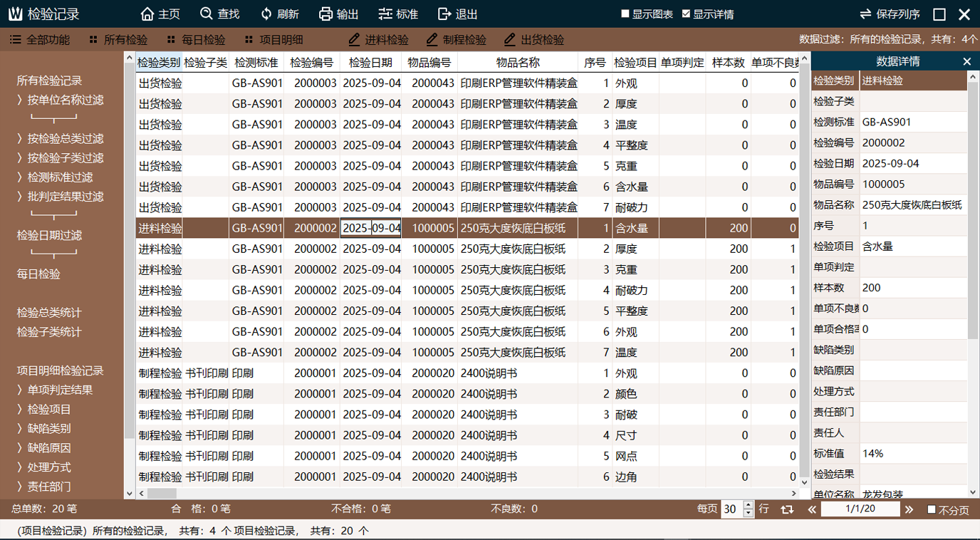
Task: Go to the 主页 home page
Action: (160, 14)
